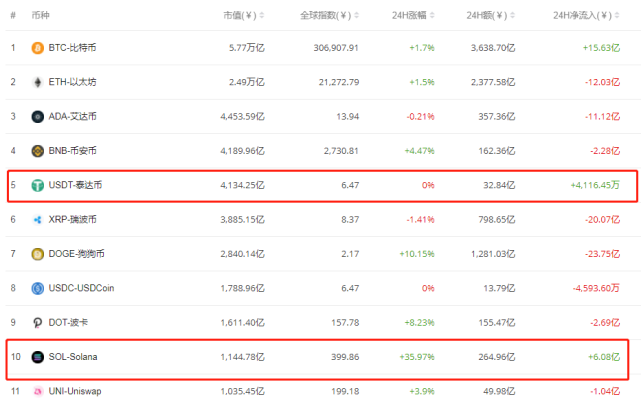Click UNI market cap 1,035.45亿
The width and height of the screenshot is (641, 406).
click(242, 391)
